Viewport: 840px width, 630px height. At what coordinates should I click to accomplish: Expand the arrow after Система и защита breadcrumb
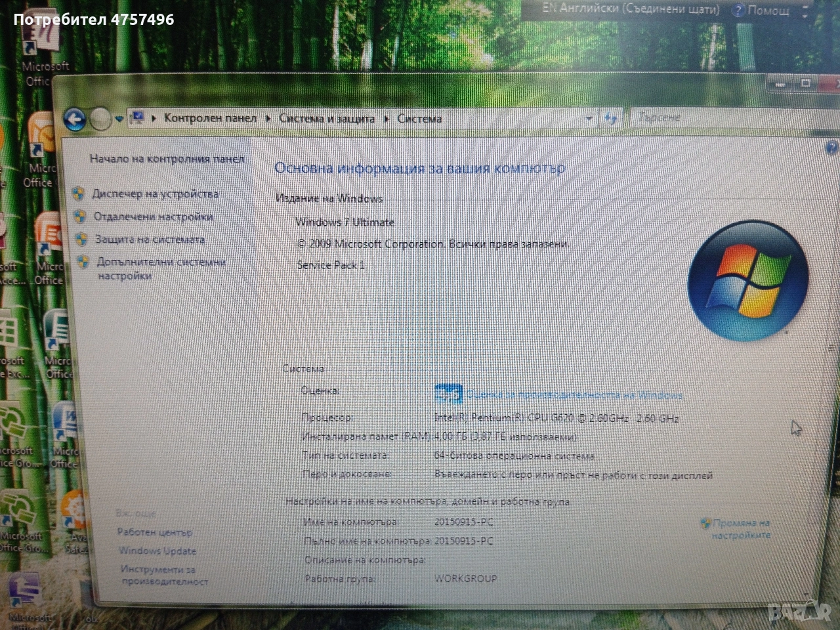click(x=386, y=119)
